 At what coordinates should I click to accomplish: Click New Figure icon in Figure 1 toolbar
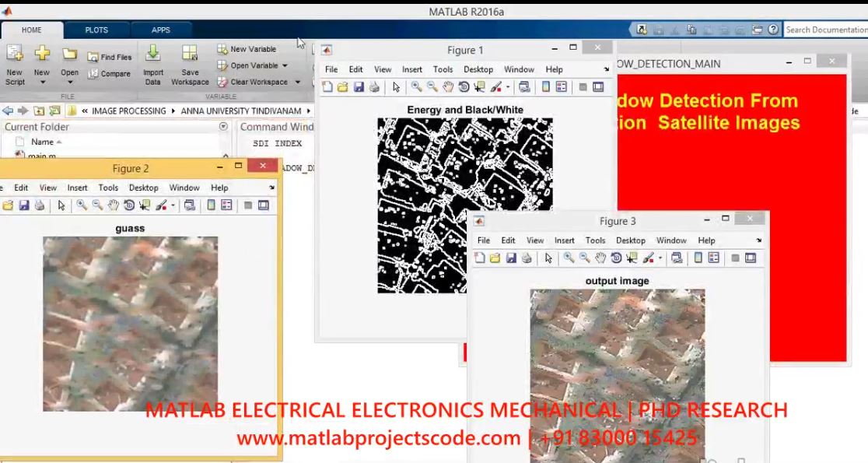point(327,87)
